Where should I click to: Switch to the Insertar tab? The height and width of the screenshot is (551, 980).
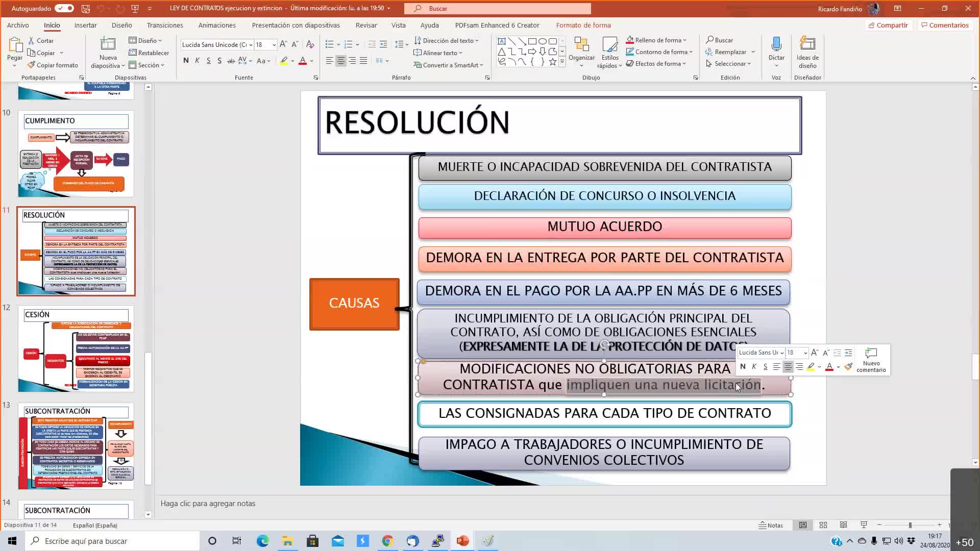click(85, 25)
